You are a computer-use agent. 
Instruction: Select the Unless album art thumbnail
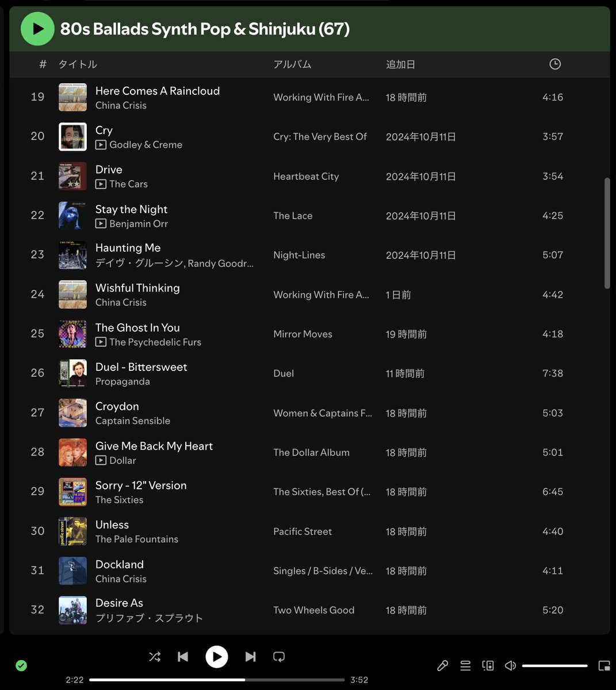[x=72, y=531]
